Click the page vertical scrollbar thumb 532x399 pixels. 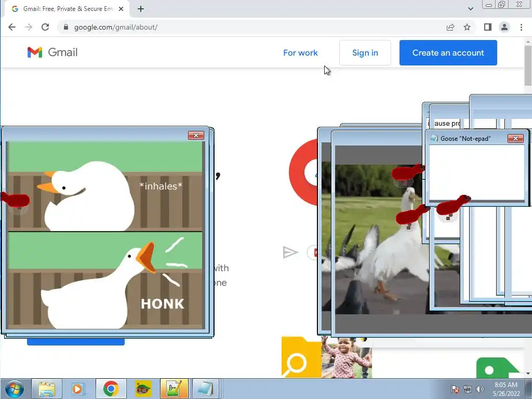click(528, 65)
